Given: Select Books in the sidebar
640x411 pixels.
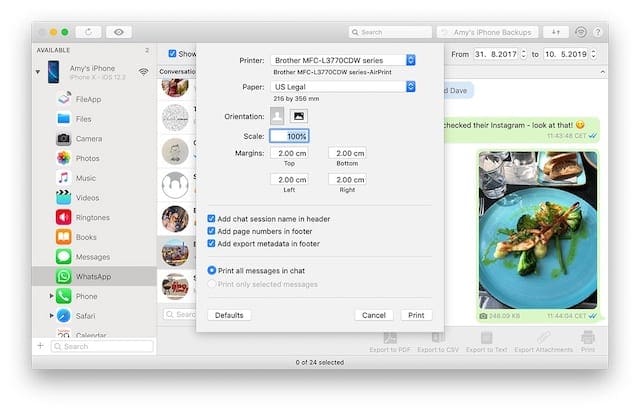Looking at the screenshot, I should click(86, 237).
